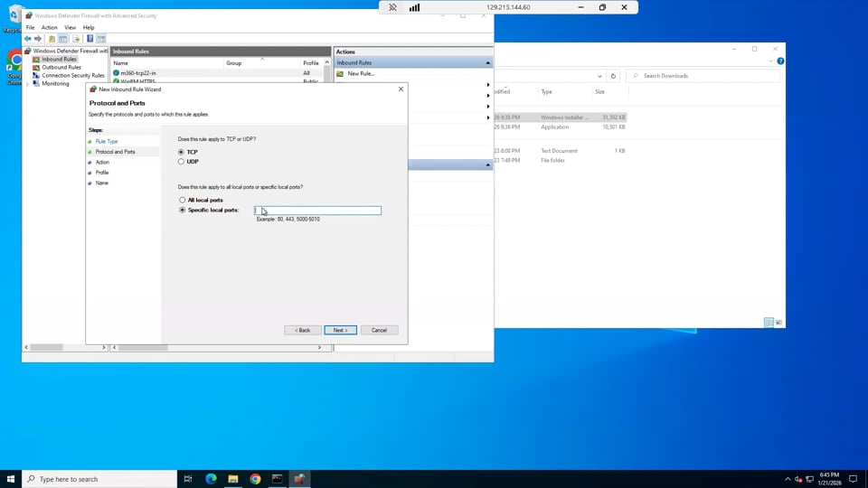This screenshot has width=868, height=488.
Task: Click the Export List toolbar icon
Action: point(76,39)
